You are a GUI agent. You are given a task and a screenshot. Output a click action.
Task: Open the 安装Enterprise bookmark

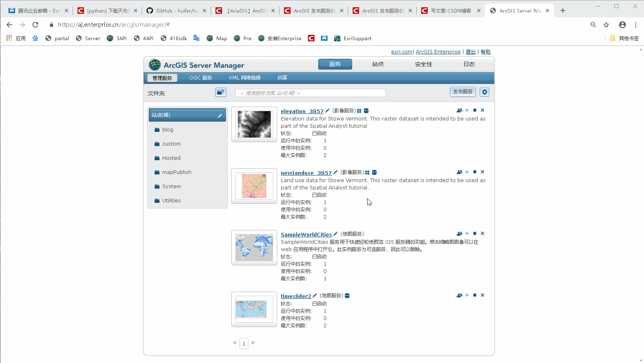pos(280,39)
